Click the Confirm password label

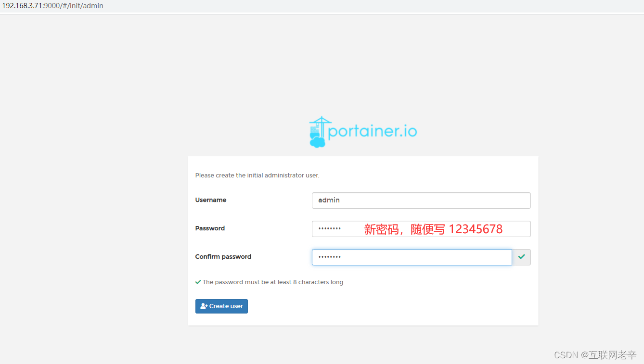click(x=223, y=257)
